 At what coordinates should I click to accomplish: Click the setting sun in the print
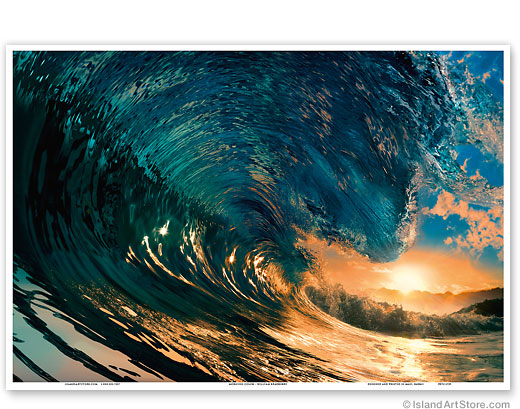pos(407,278)
